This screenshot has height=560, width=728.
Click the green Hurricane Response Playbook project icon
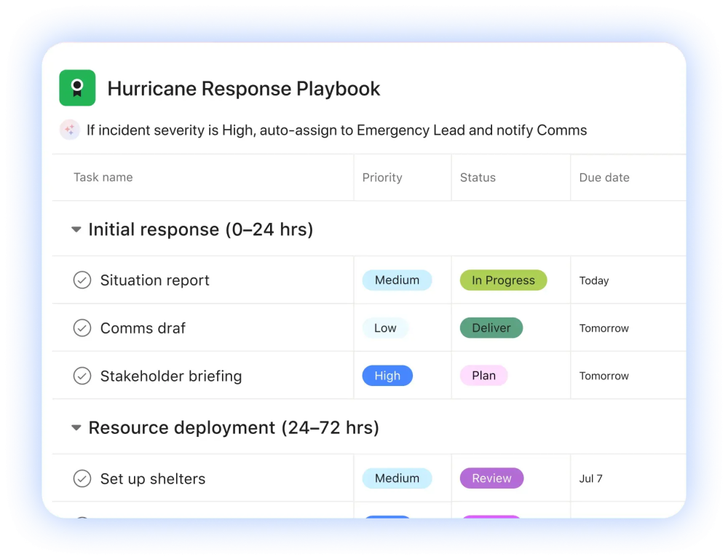[x=77, y=88]
